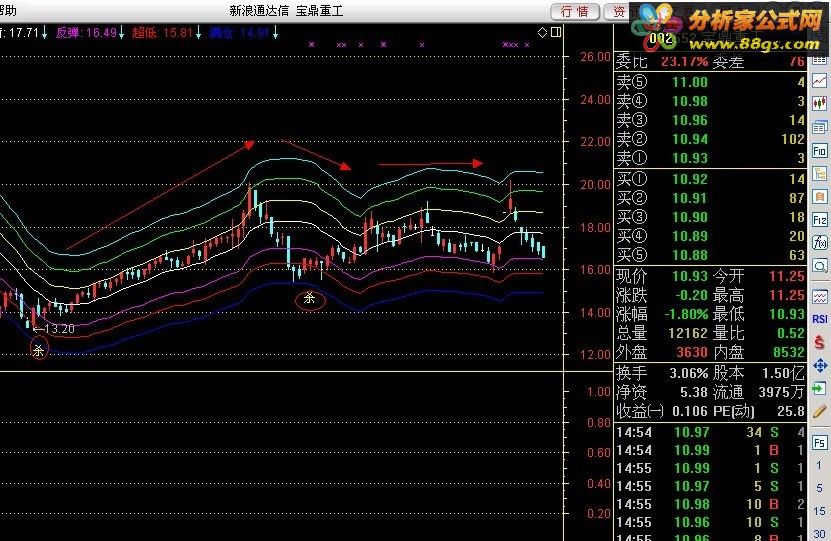This screenshot has height=541, width=831.
Task: Click the F10 company info icon
Action: [x=819, y=151]
